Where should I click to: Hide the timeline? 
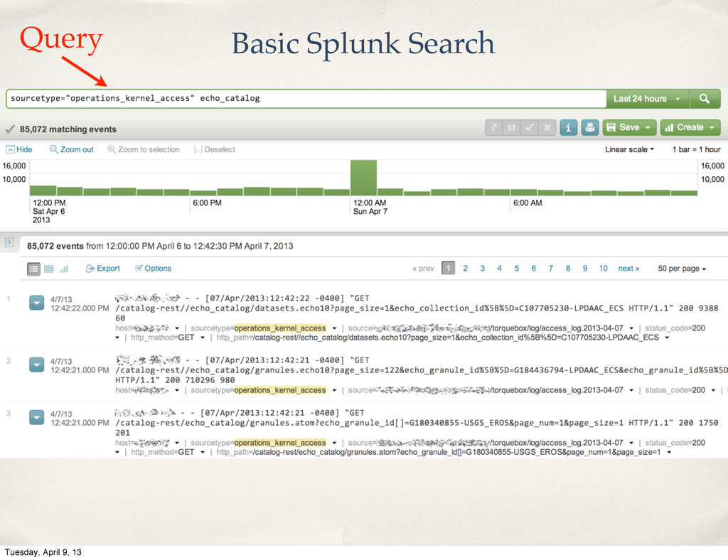[19, 149]
